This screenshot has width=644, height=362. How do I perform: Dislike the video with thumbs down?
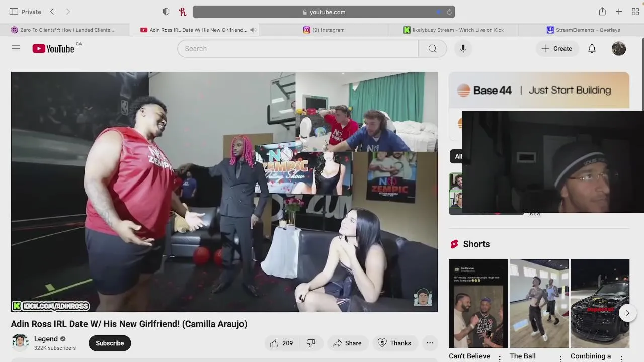coord(311,343)
